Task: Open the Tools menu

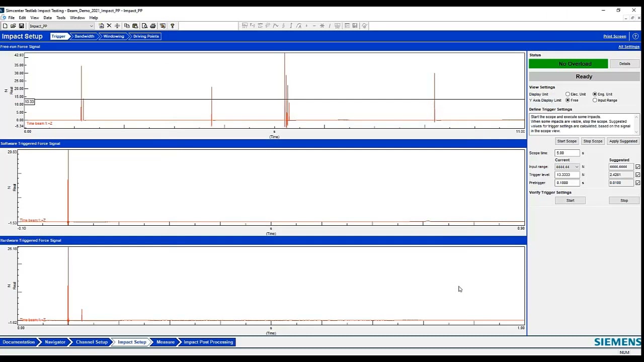Action: tap(61, 18)
